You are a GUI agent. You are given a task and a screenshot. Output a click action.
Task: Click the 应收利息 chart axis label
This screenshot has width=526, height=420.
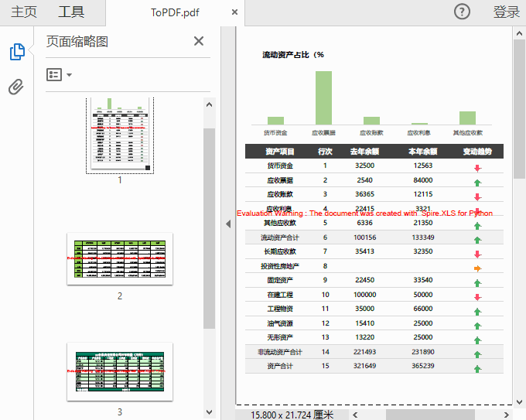419,133
